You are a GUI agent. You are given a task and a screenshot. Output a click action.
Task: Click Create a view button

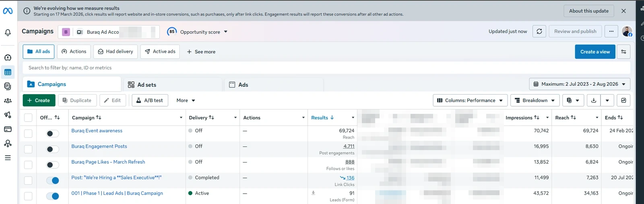pos(595,52)
